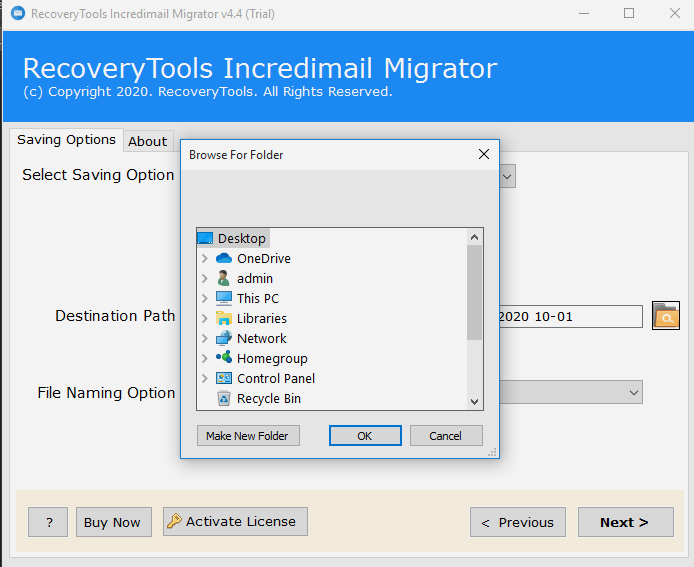Select the Network icon in folder tree

[x=224, y=338]
